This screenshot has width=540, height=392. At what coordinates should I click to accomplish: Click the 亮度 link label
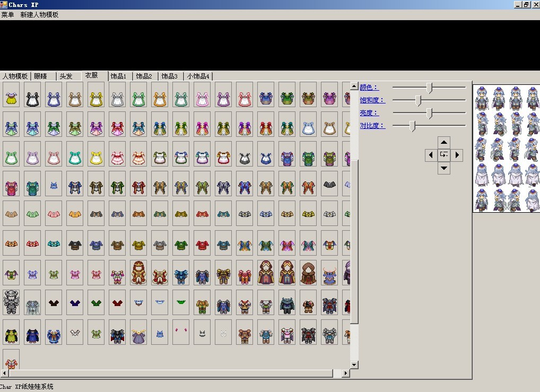(x=369, y=113)
